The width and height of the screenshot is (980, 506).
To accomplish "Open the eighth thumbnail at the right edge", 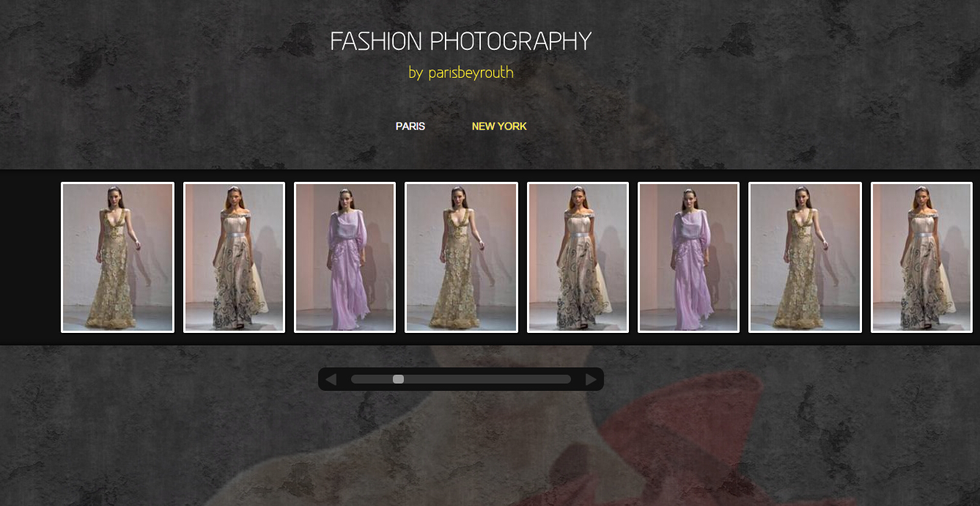I will [922, 257].
